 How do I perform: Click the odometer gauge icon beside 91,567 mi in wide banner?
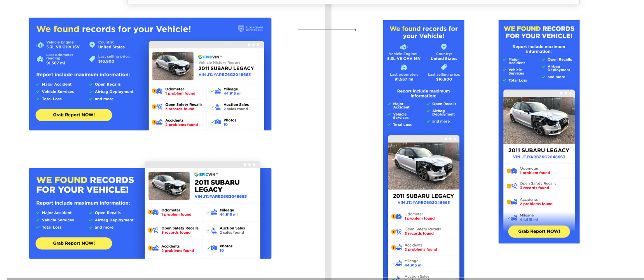40,59
